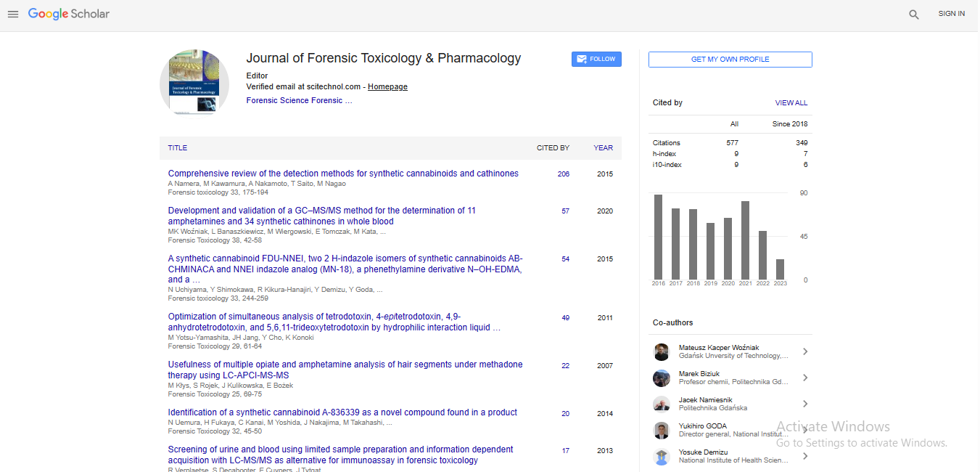Open the 'Comprehensive review of detection methods' article
Viewport: 980px width, 472px height.
coord(343,174)
